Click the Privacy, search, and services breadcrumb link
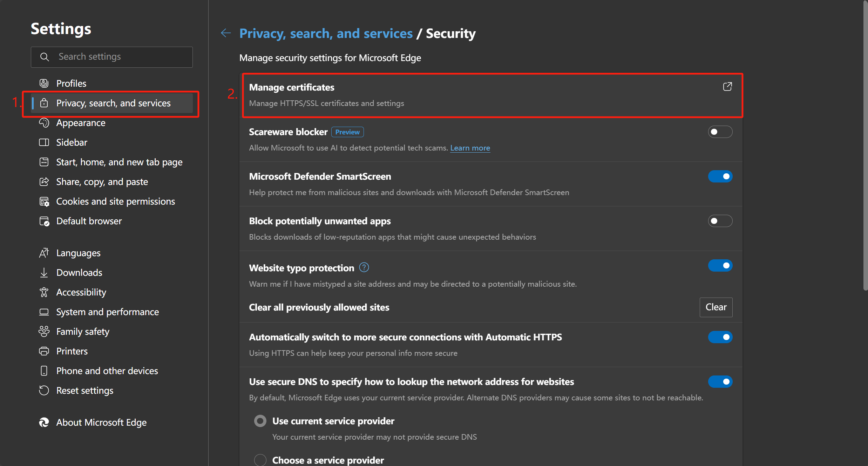Viewport: 868px width, 466px height. pyautogui.click(x=326, y=34)
